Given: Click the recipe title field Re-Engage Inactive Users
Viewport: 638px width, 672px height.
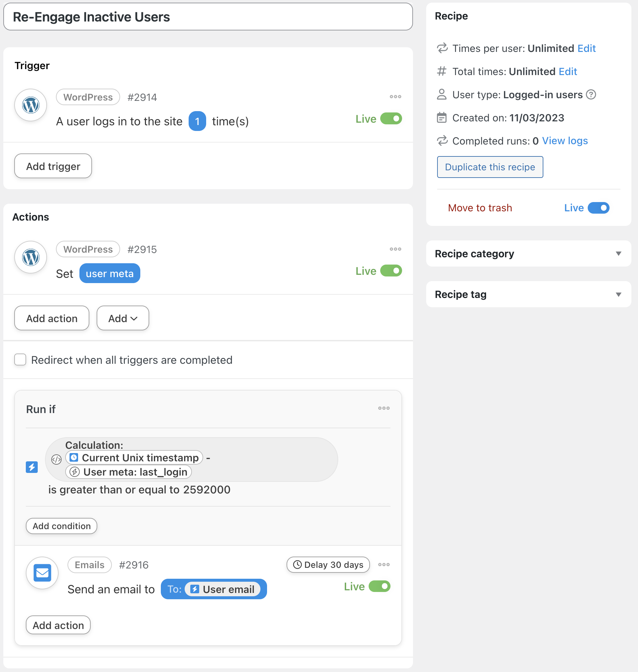Looking at the screenshot, I should tap(208, 17).
